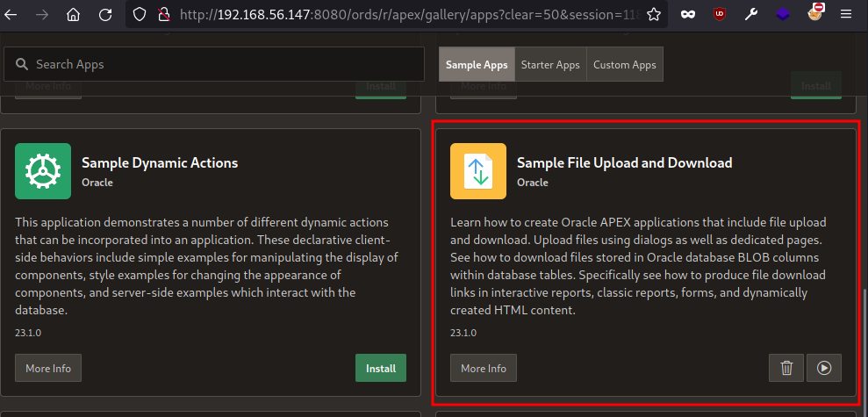Open More Info for Sample Dynamic Actions
This screenshot has width=868, height=417.
click(x=48, y=368)
